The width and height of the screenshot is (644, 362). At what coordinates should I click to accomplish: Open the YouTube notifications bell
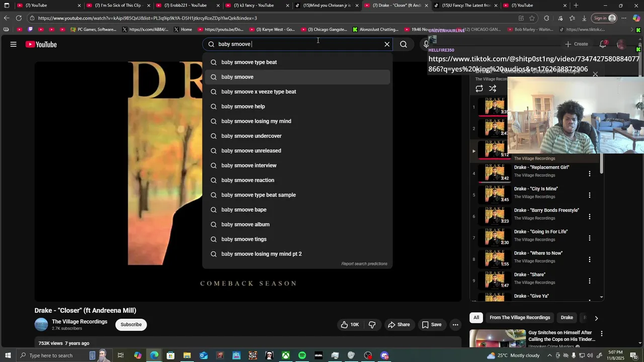pos(603,44)
